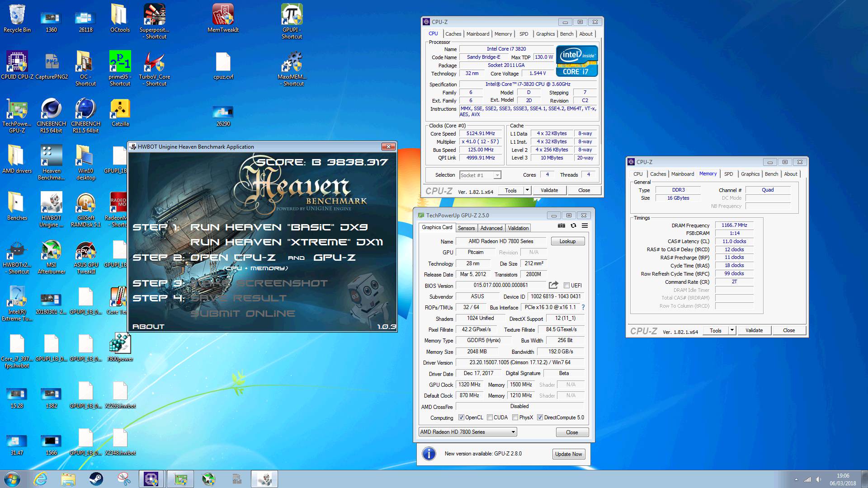Click the Update Now button

[568, 454]
